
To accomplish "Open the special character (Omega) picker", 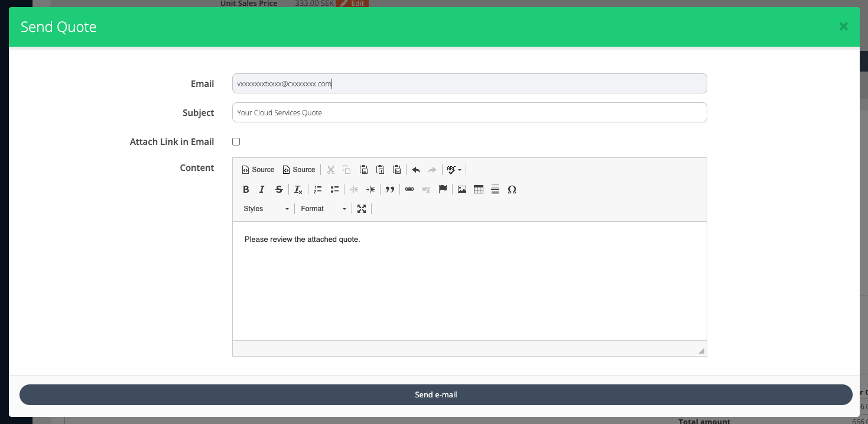I will pos(512,190).
